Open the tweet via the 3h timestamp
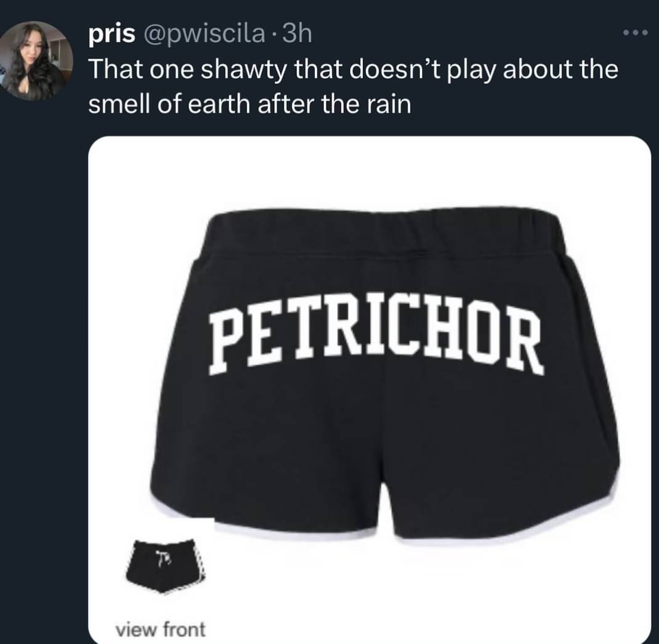Screen dimensions: 659x644 (297, 34)
